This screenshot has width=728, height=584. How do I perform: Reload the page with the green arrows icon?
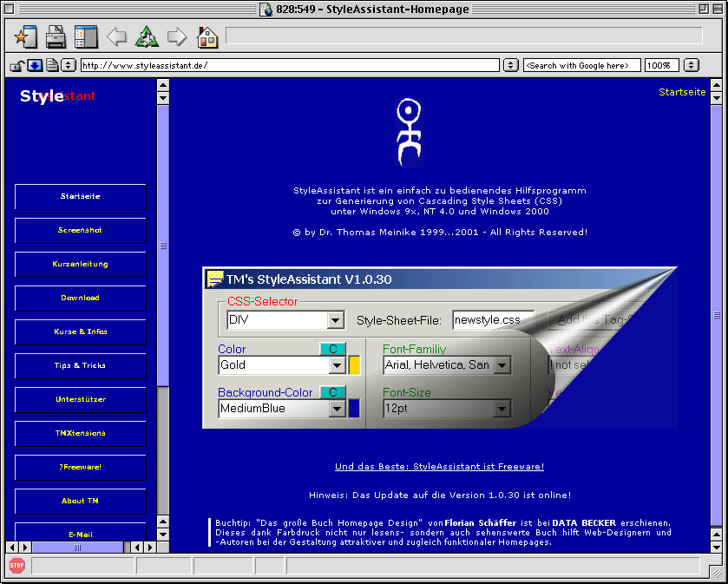[147, 36]
